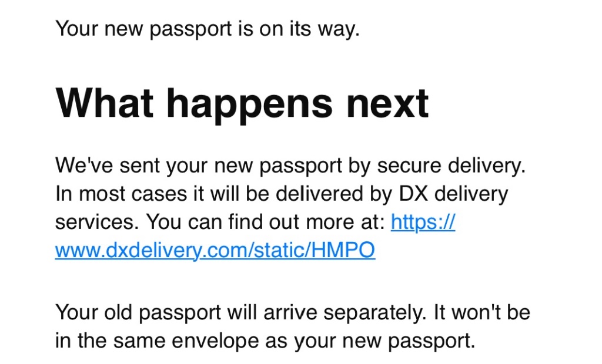Click the word "services." starting the third line
This screenshot has height=364, width=602.
tap(98, 222)
